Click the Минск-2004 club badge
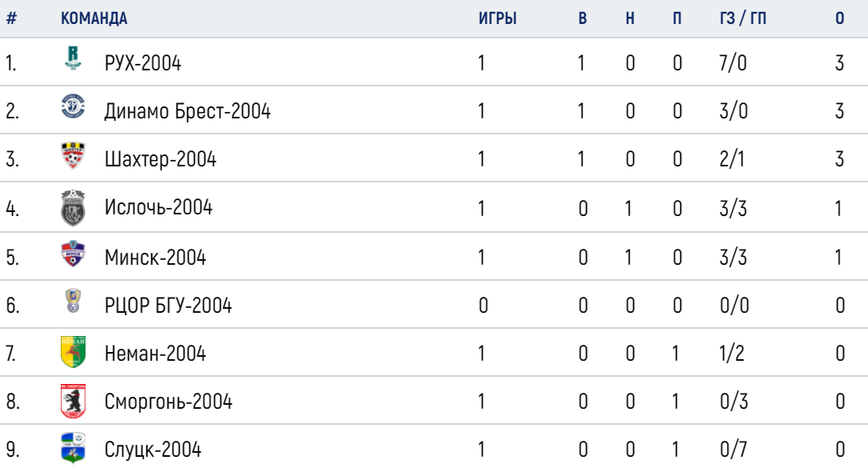 click(x=73, y=254)
